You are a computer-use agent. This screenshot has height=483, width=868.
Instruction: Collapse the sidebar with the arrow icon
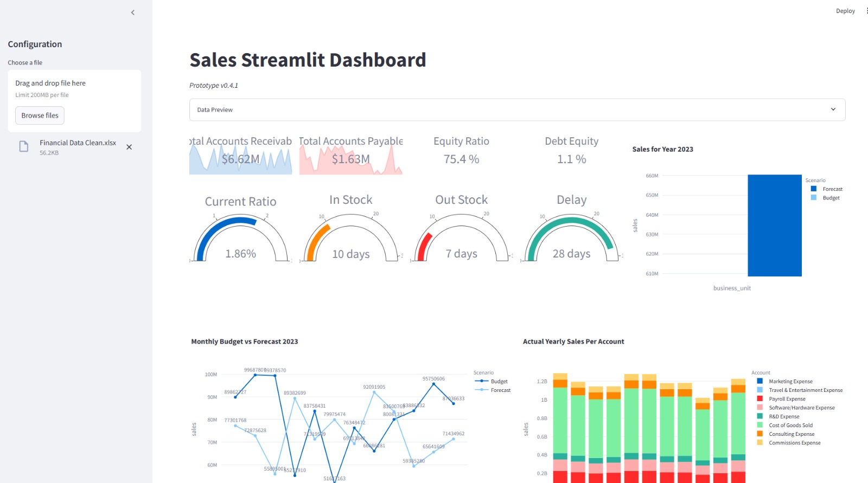(x=133, y=12)
